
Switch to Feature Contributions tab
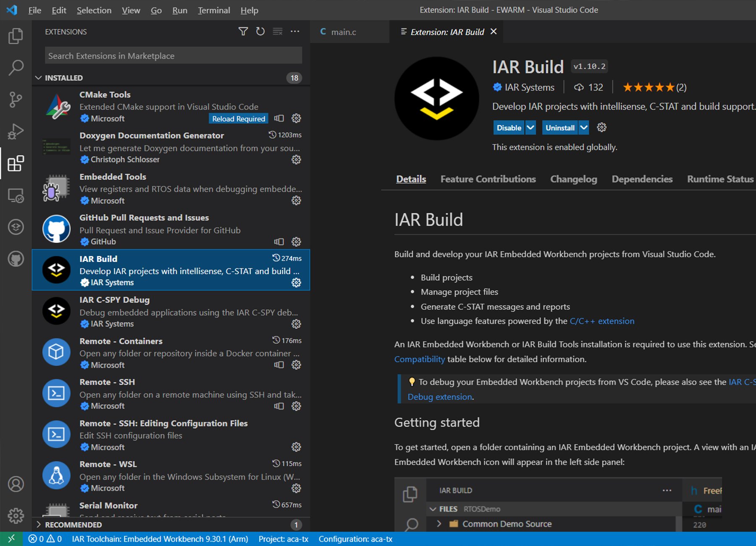click(488, 179)
